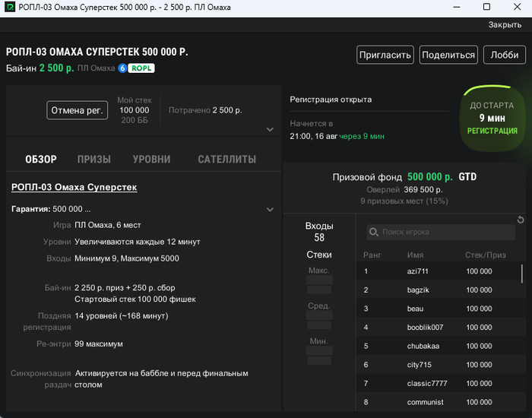Screen dimensions: 532x418
Task: Close the tournament window with X
Action: [517, 7]
